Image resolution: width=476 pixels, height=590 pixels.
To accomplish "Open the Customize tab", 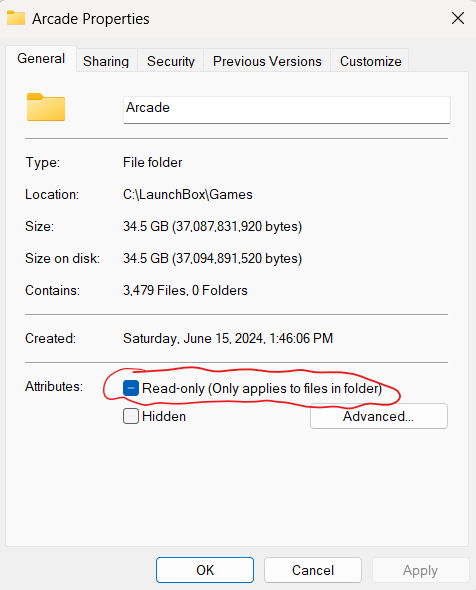I will [x=371, y=61].
